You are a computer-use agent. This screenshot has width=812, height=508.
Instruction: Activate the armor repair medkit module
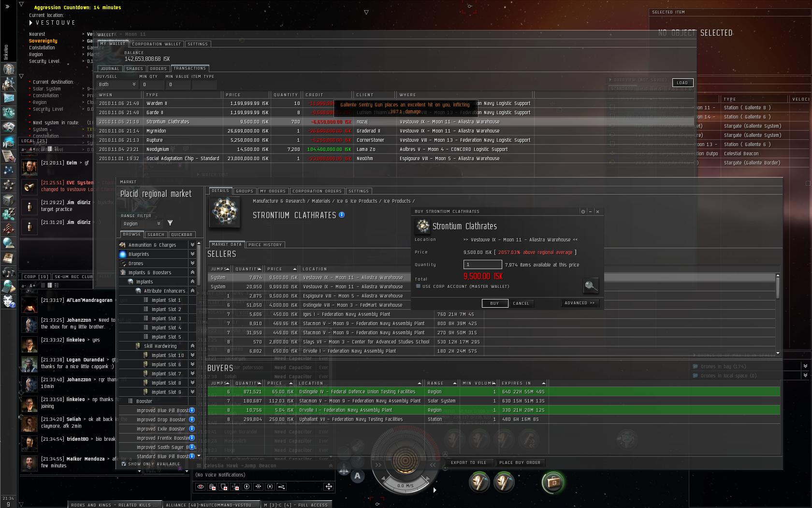click(552, 482)
